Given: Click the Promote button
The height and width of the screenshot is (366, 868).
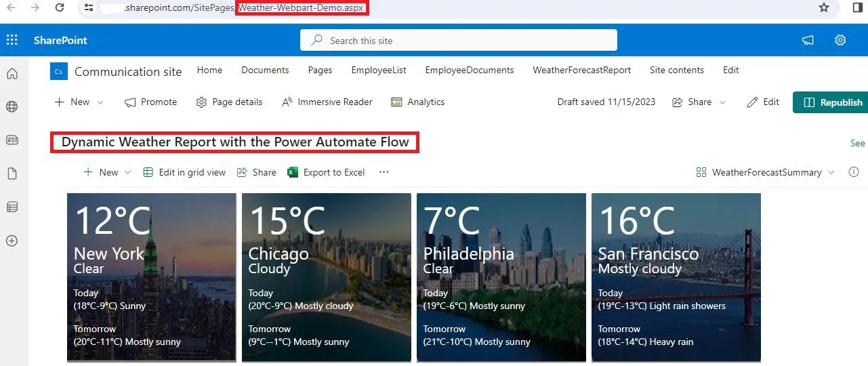Looking at the screenshot, I should tap(150, 102).
